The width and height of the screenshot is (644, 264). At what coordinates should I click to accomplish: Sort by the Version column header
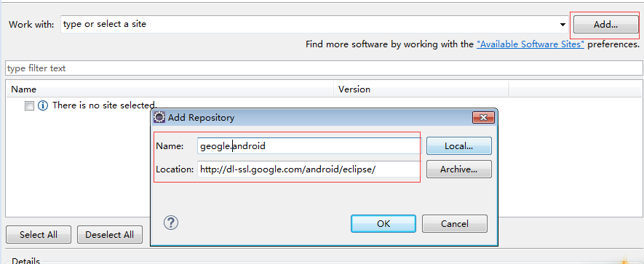pyautogui.click(x=421, y=89)
